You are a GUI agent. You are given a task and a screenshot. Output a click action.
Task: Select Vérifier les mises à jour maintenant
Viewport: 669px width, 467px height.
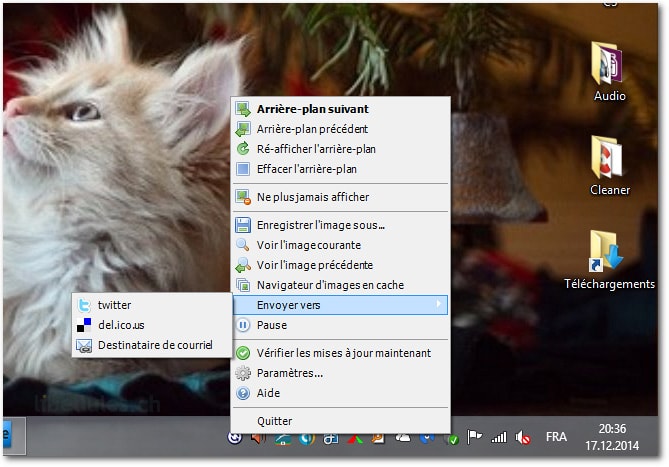[x=340, y=353]
